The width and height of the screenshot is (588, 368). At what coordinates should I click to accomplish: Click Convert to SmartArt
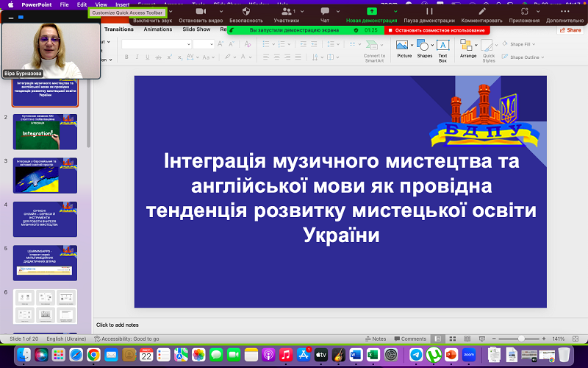click(374, 51)
